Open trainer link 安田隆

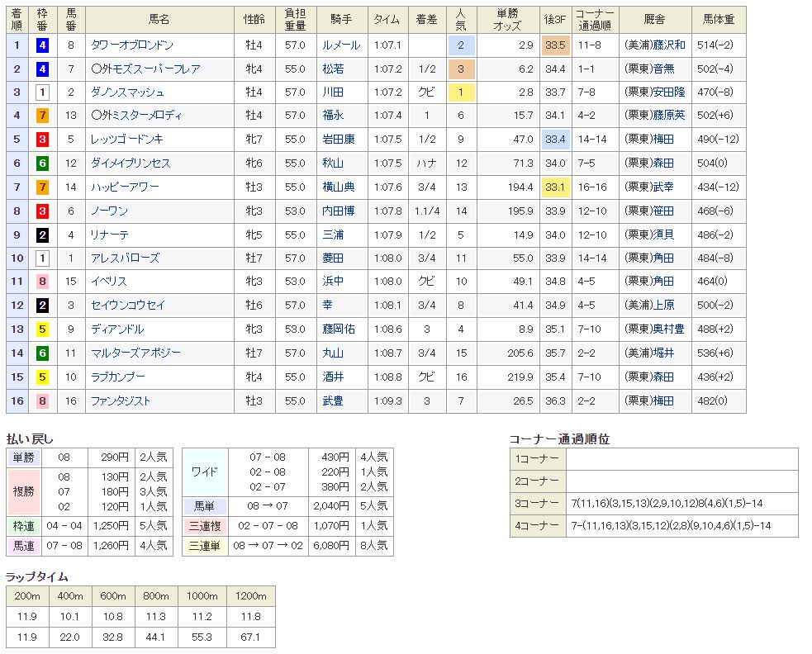[669, 92]
